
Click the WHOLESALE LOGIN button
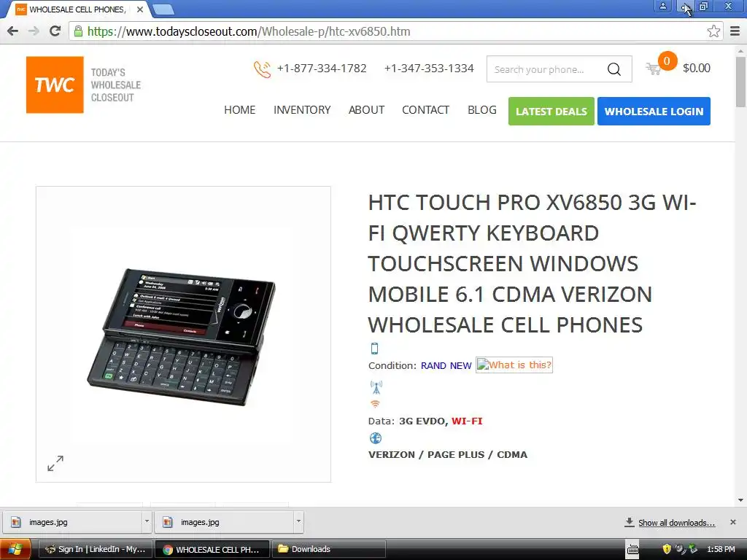tap(654, 112)
